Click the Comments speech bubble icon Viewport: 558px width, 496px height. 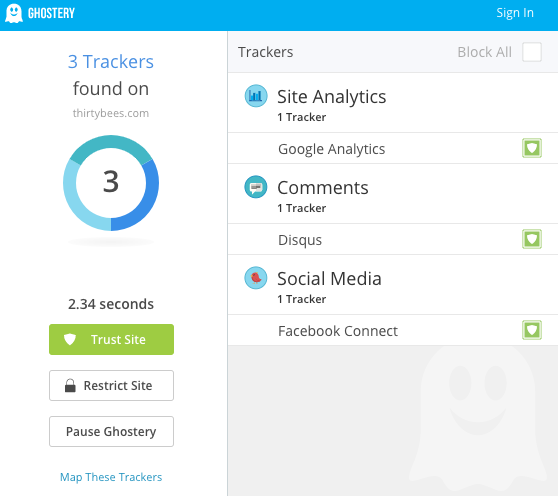click(256, 187)
